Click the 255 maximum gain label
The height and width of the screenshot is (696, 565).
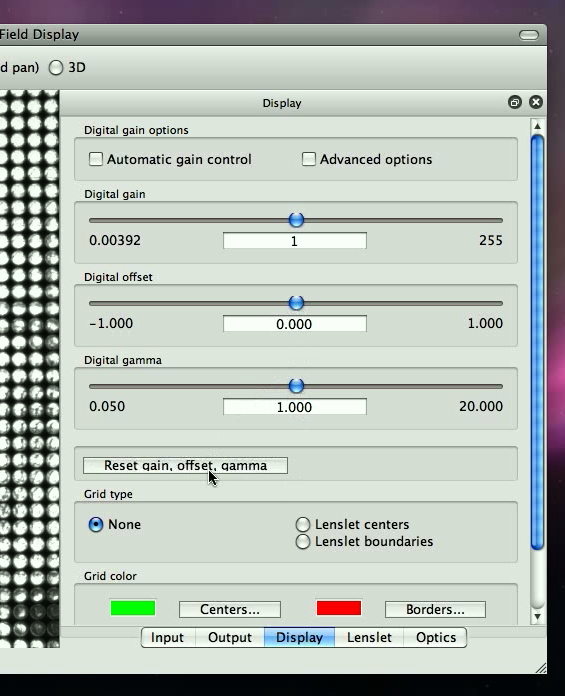point(490,240)
